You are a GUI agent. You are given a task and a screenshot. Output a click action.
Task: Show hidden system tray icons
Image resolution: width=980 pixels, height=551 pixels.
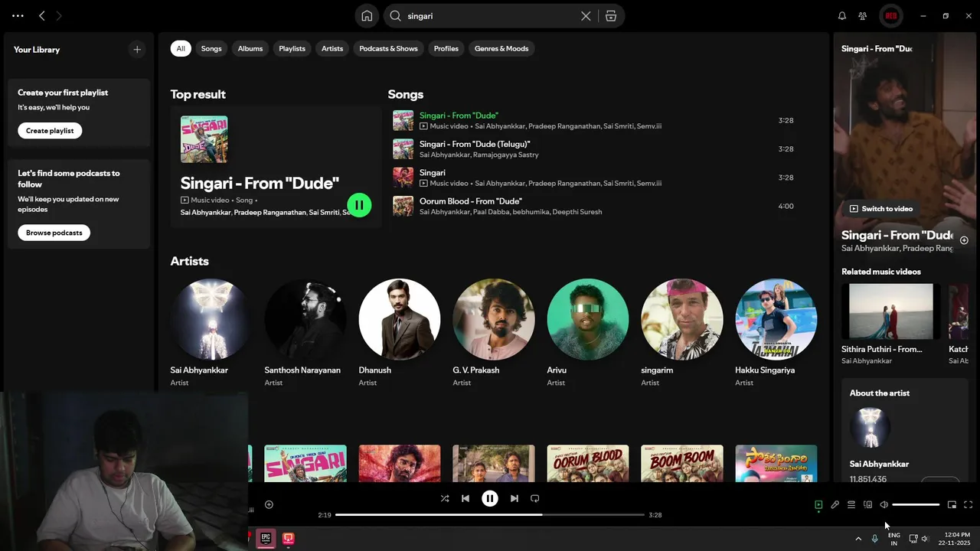tap(858, 539)
